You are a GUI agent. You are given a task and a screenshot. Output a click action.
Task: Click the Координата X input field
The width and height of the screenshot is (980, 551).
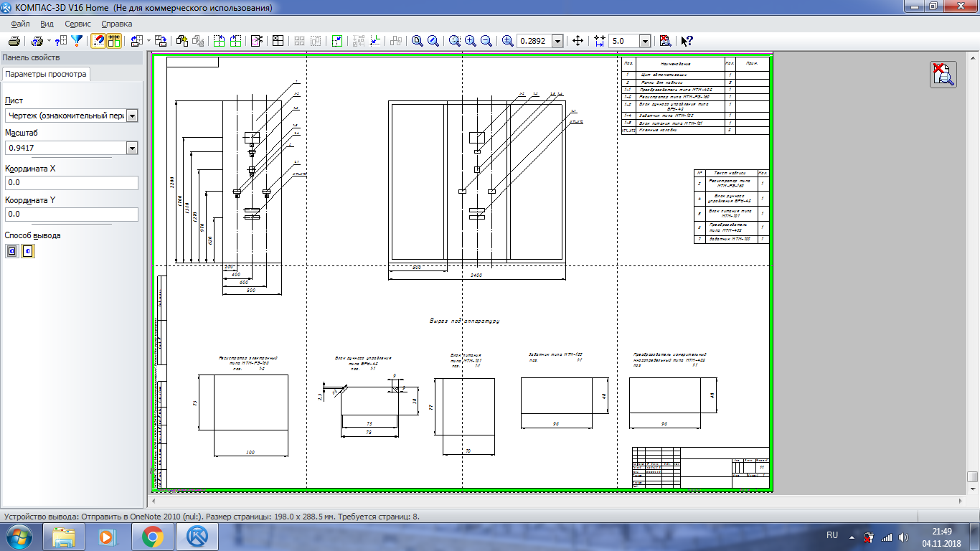(71, 183)
